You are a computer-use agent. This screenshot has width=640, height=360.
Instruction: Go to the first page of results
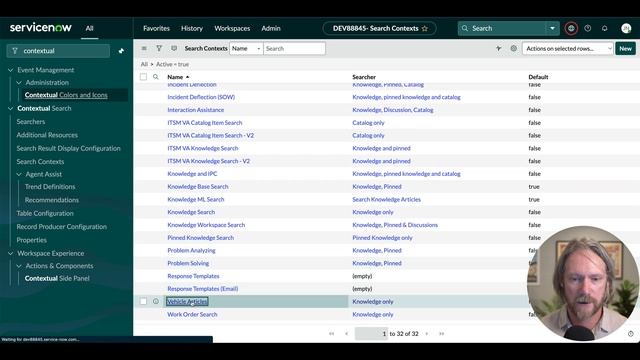tap(331, 334)
